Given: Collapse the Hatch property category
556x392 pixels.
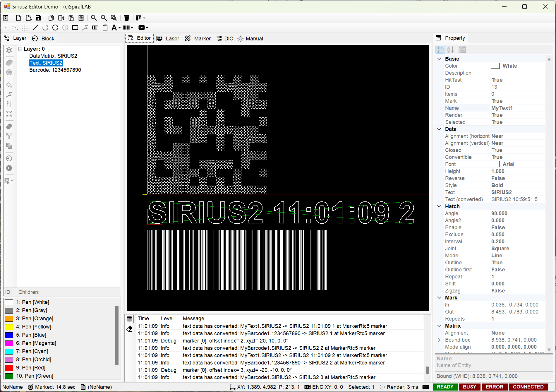Looking at the screenshot, I should (x=439, y=206).
